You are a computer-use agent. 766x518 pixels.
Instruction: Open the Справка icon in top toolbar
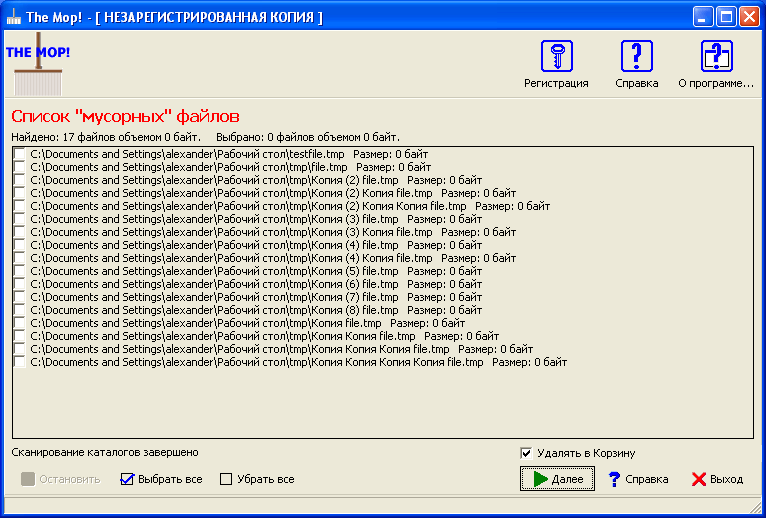pyautogui.click(x=636, y=57)
